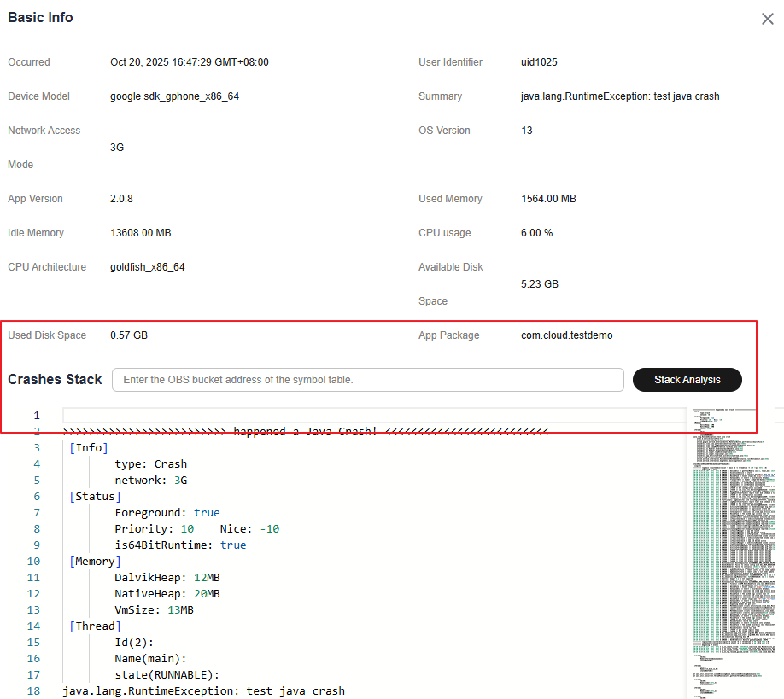Click the code minimap preview
Screen dimensions: 784x699
point(734,546)
